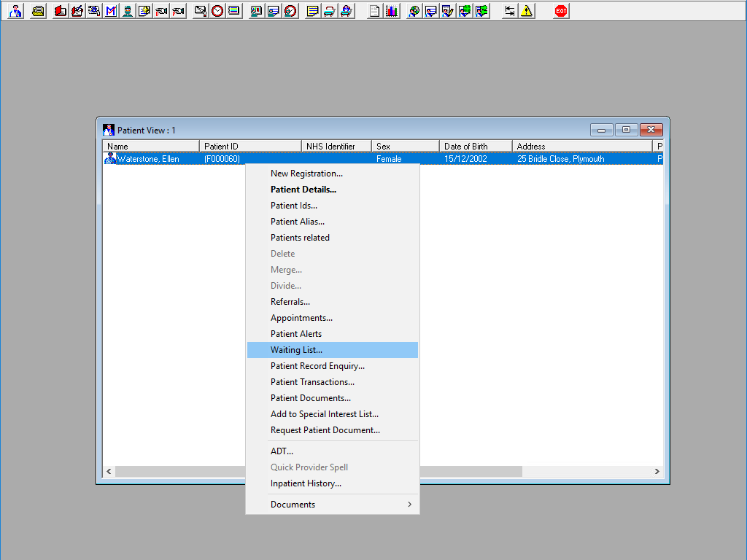Viewport: 747px width, 560px height.
Task: Click the 25 Bridle Close, Plymouth address
Action: pos(561,159)
